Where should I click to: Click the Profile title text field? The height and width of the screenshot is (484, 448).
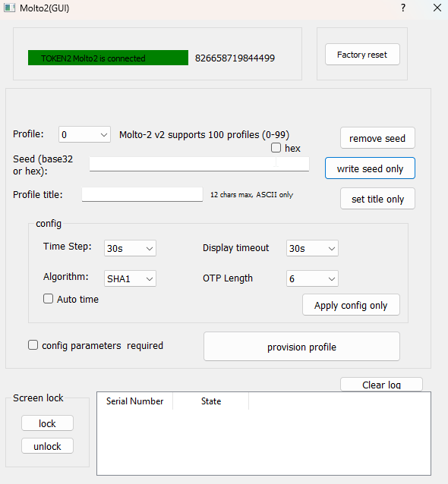[142, 194]
